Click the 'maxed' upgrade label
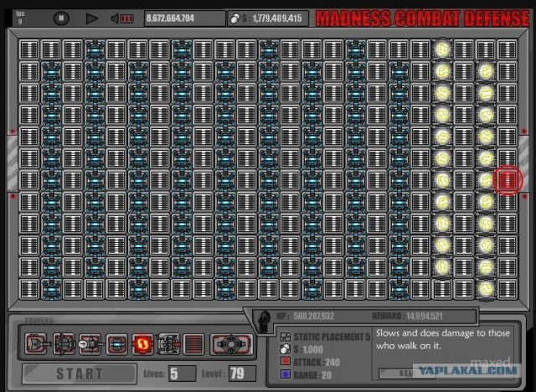The height and width of the screenshot is (392, 536). pos(491,362)
